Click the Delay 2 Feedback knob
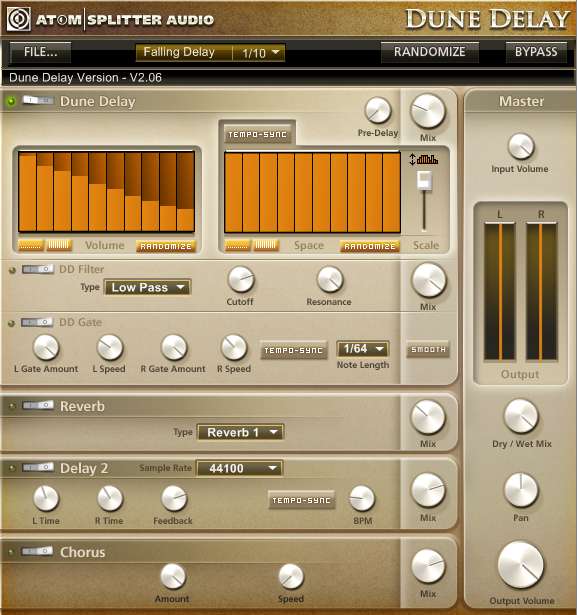 (x=174, y=499)
